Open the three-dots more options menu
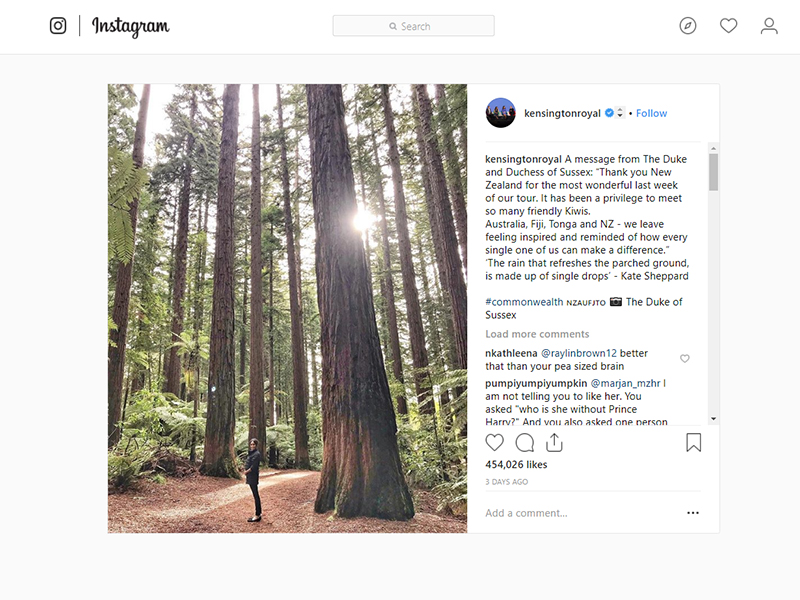 coord(693,513)
